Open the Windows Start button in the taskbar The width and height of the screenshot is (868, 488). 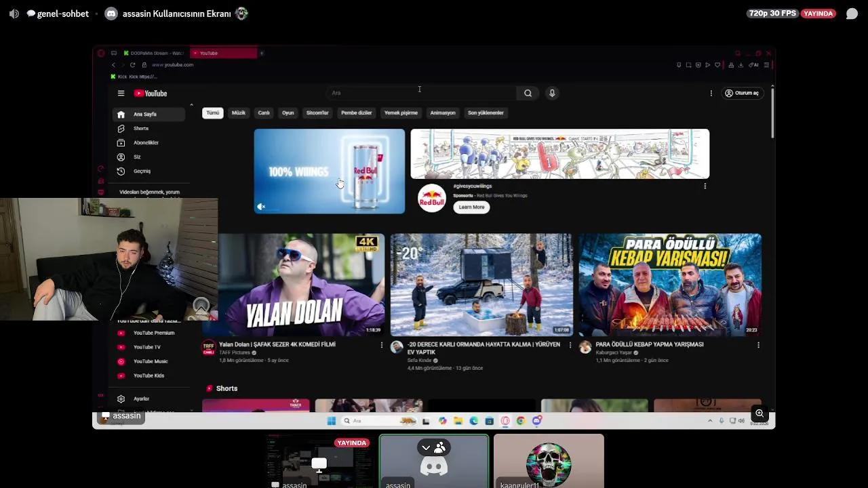click(331, 421)
